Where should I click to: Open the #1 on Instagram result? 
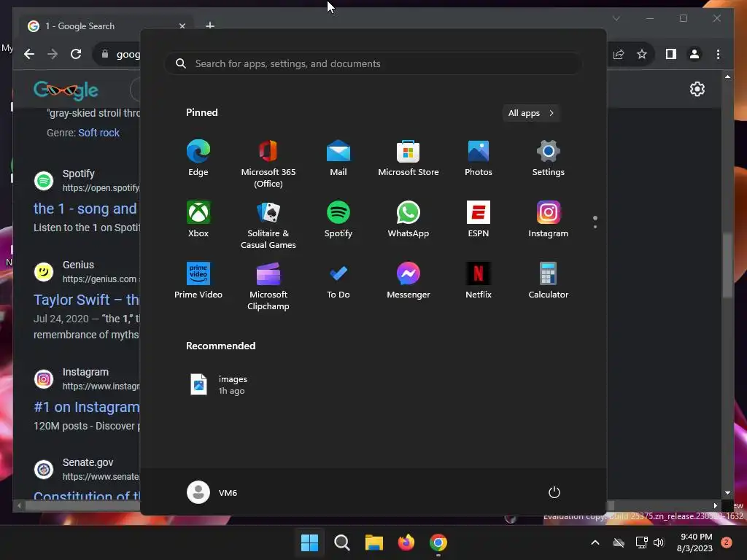point(86,407)
